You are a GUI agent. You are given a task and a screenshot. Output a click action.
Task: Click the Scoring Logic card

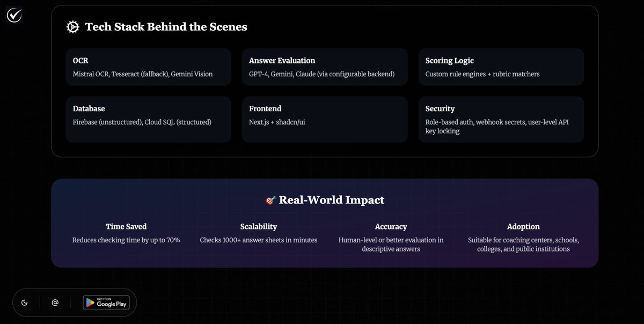[x=501, y=67]
